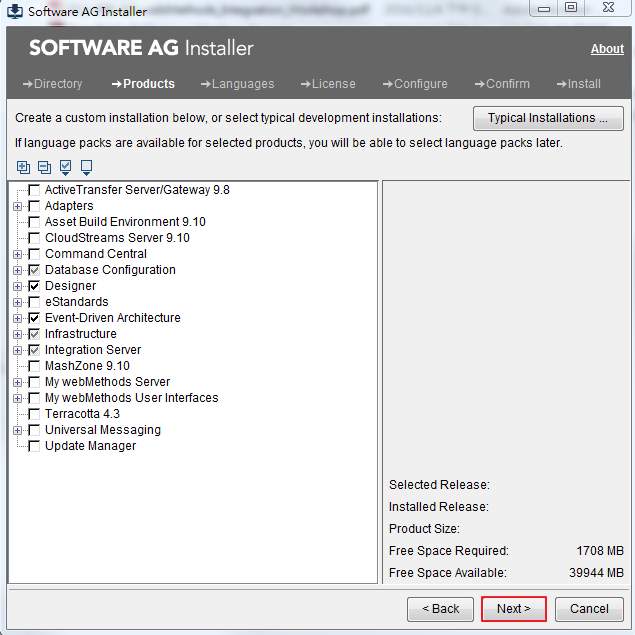Select the Terracotta 4.3 label
The height and width of the screenshot is (635, 635).
click(x=82, y=414)
